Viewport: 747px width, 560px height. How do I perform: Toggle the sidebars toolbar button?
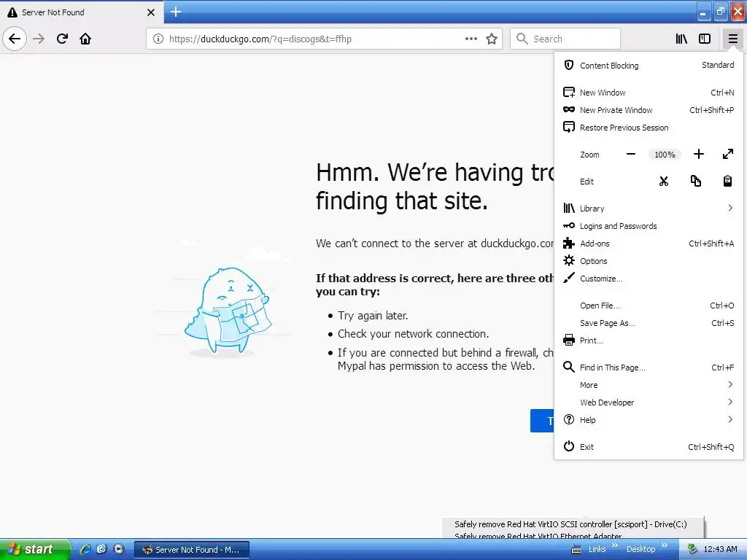pyautogui.click(x=705, y=39)
